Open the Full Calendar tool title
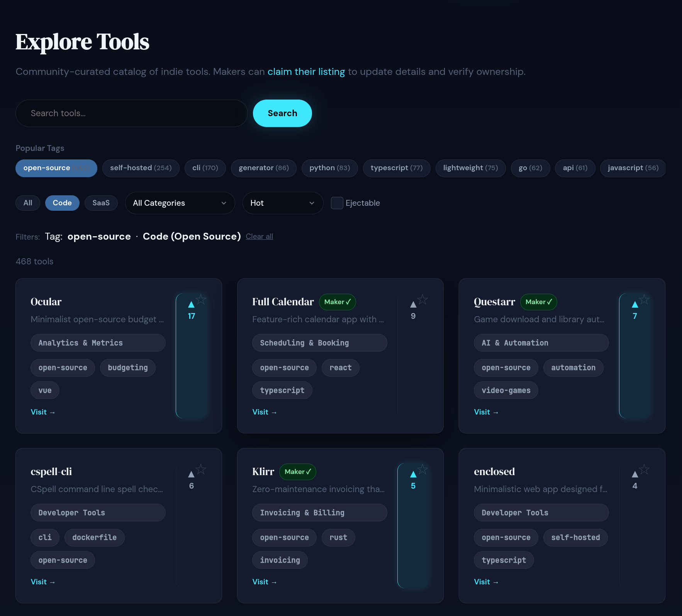 [x=283, y=302]
